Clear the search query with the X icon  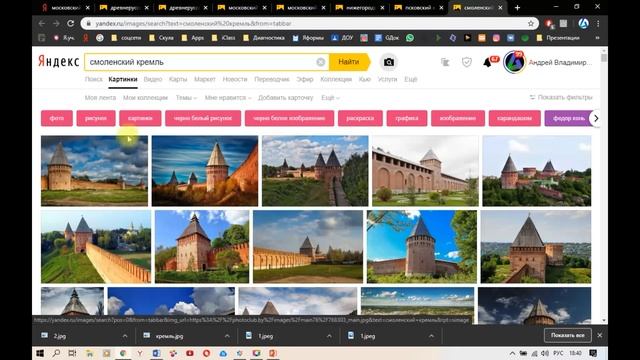[x=321, y=62]
